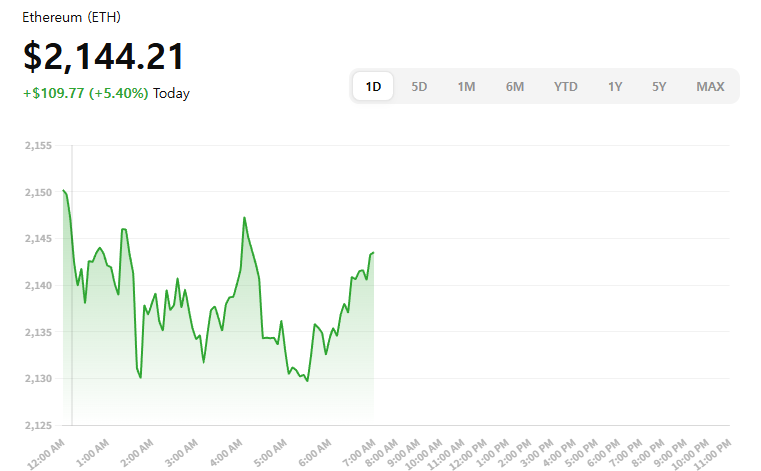The image size is (761, 471).
Task: Switch to the 5D range tab
Action: (419, 86)
